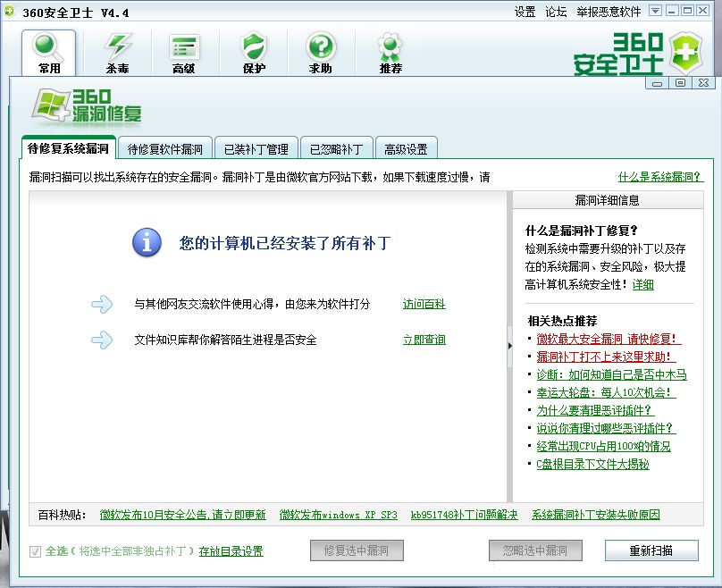Screen dimensions: 722x588
Task: Click arrow icon beside 与其他网友交流软件使用心得
Action: click(102, 304)
